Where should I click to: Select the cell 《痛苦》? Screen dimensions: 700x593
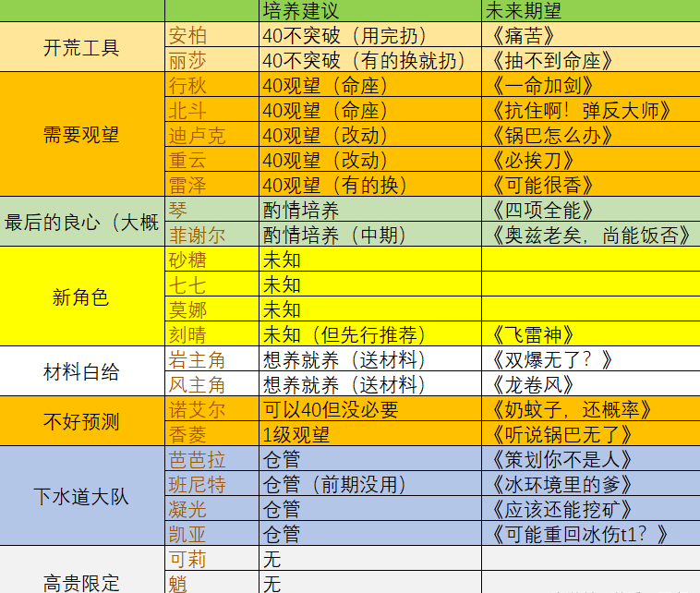click(591, 34)
